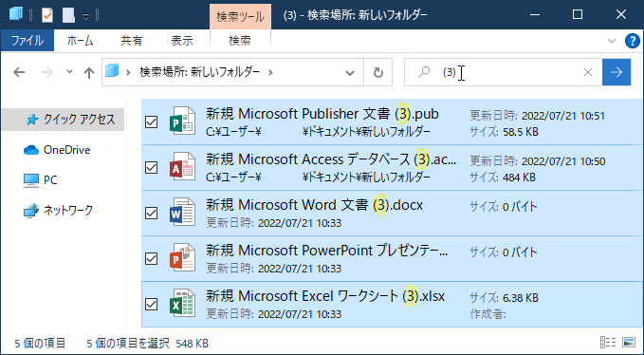Image resolution: width=644 pixels, height=355 pixels.
Task: Open Help with the question mark icon
Action: point(633,41)
